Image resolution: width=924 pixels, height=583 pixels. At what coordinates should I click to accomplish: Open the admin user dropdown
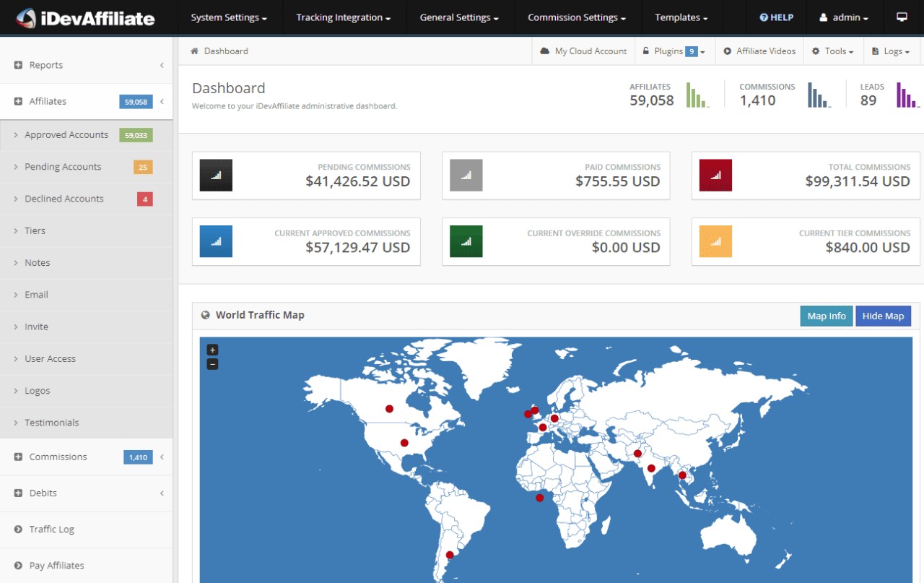pos(844,17)
